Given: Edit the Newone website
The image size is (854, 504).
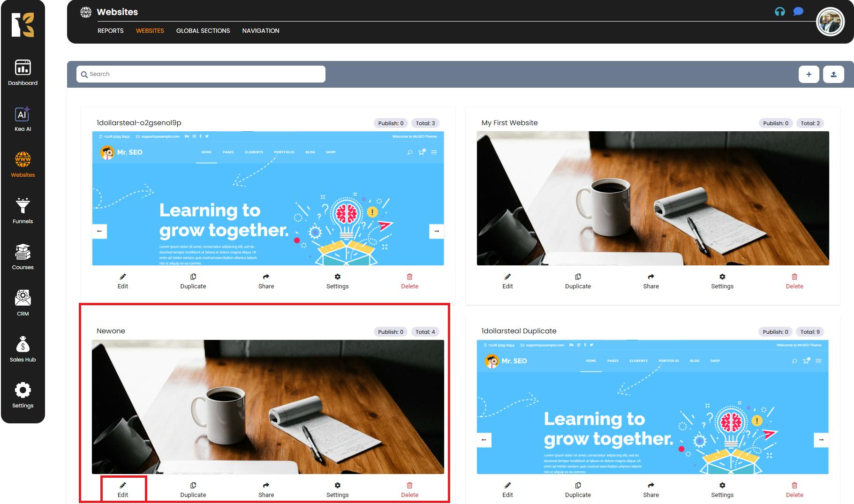Looking at the screenshot, I should click(123, 489).
